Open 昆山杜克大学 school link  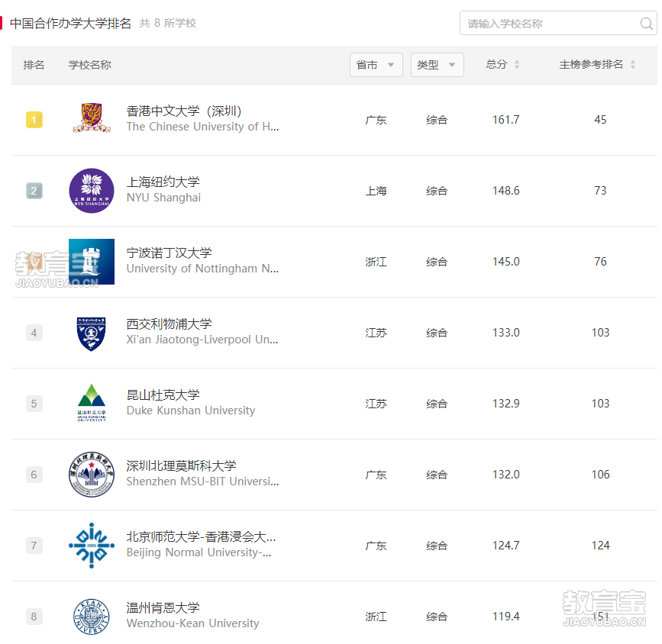click(163, 394)
